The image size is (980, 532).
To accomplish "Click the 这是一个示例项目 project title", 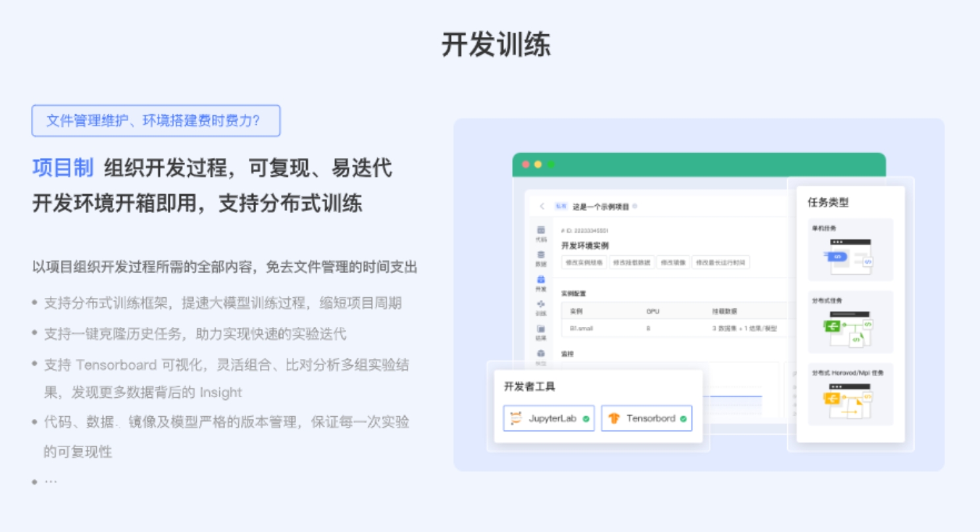I will [600, 206].
